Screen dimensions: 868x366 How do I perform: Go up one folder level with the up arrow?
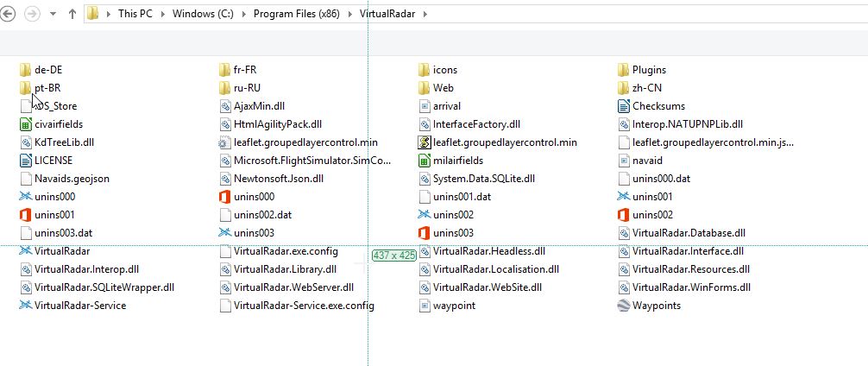click(x=72, y=15)
